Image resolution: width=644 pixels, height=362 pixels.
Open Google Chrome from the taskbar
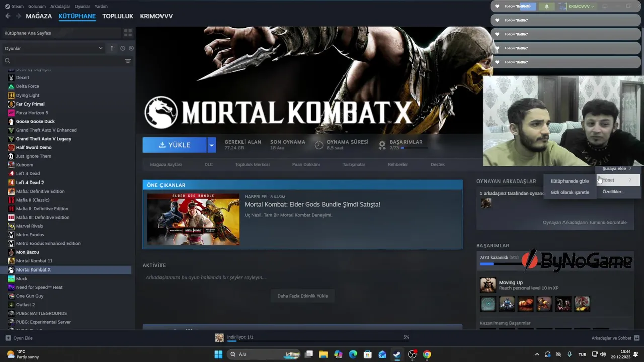(427, 354)
